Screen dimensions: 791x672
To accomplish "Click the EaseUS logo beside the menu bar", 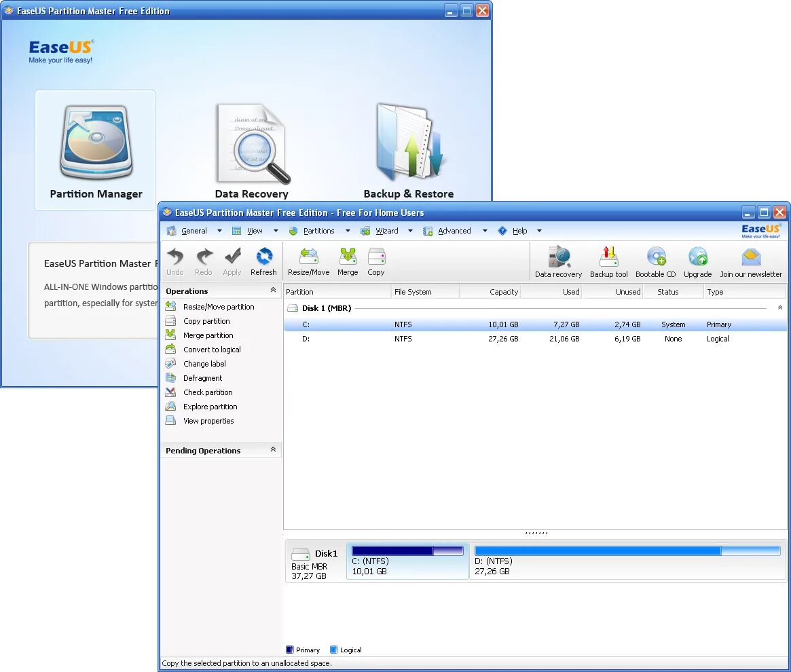I will [x=761, y=231].
